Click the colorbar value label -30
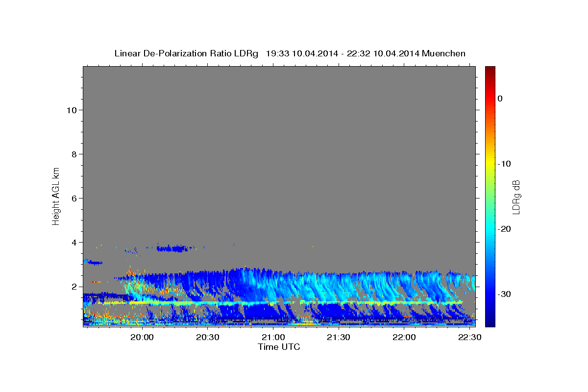588x392 pixels. point(504,294)
